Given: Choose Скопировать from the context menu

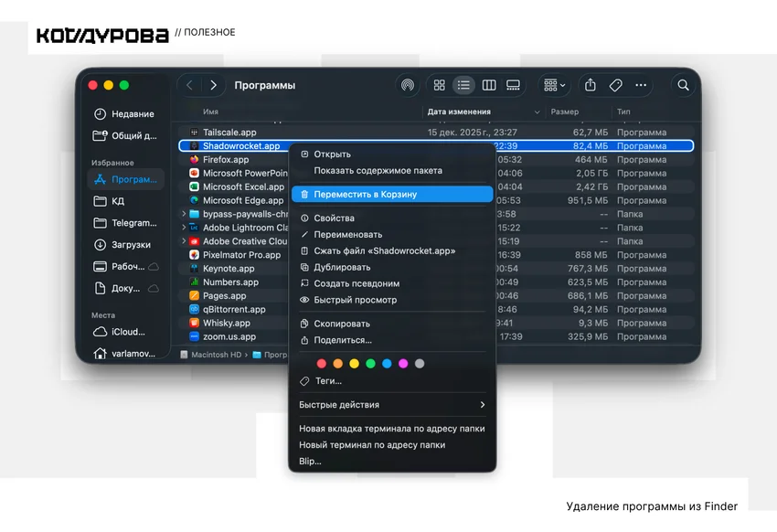Looking at the screenshot, I should [x=392, y=324].
